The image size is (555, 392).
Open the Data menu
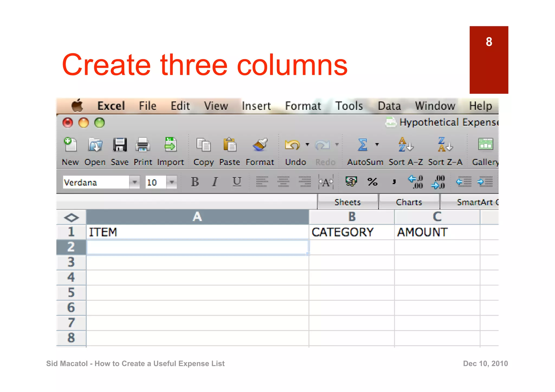(389, 106)
